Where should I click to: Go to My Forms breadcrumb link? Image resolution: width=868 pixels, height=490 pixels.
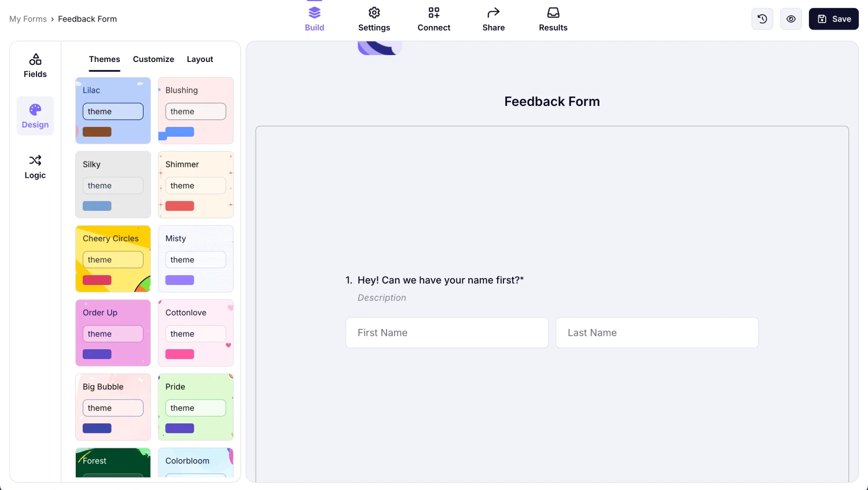[28, 19]
